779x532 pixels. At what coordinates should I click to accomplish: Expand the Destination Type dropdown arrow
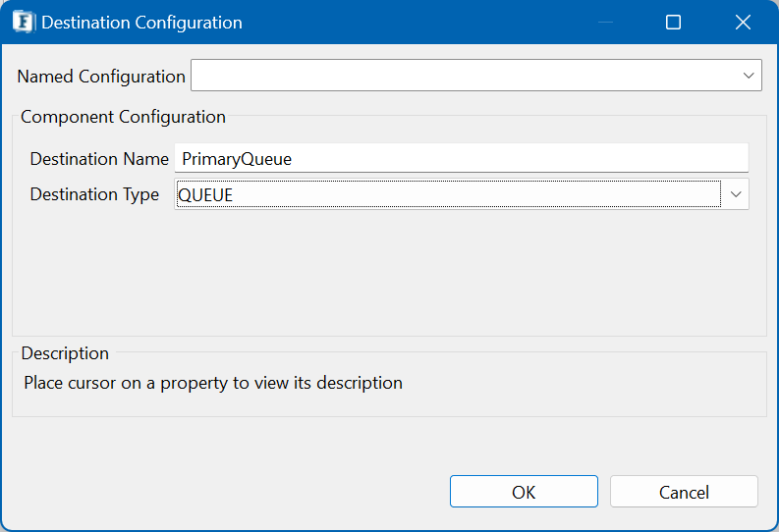(x=736, y=194)
